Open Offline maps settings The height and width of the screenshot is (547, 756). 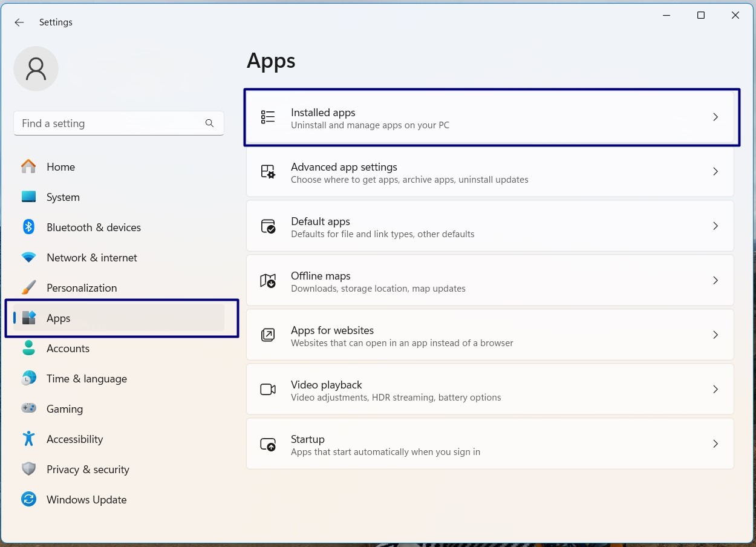pyautogui.click(x=489, y=281)
